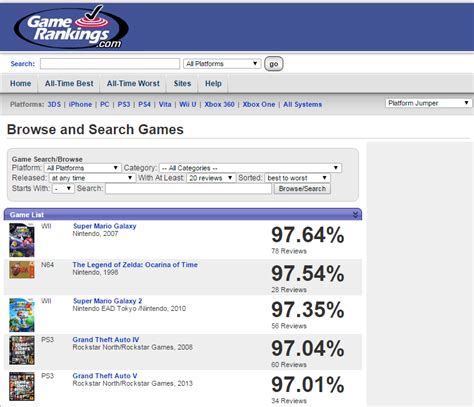Open the All-Time Best tab

click(x=69, y=83)
